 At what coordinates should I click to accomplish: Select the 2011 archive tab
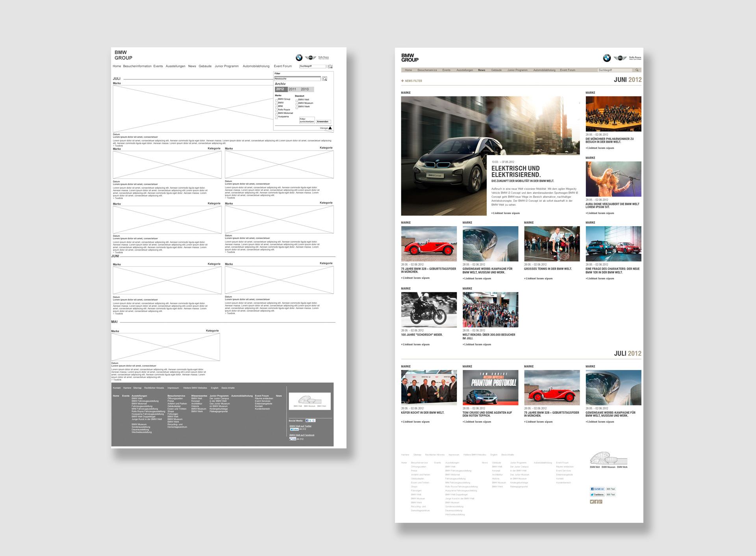click(292, 89)
